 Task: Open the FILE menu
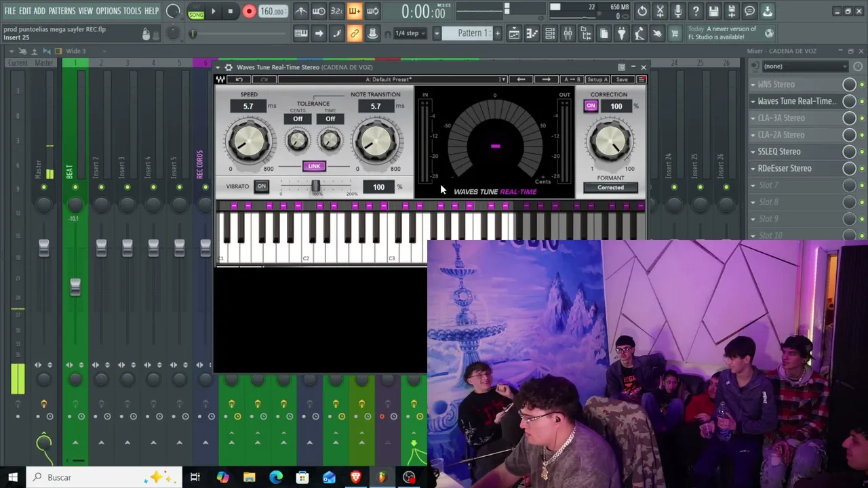(10, 11)
